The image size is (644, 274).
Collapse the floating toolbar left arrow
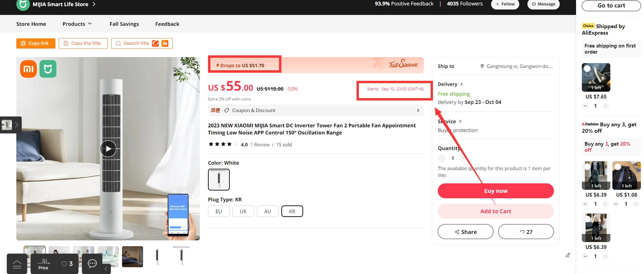(x=106, y=269)
